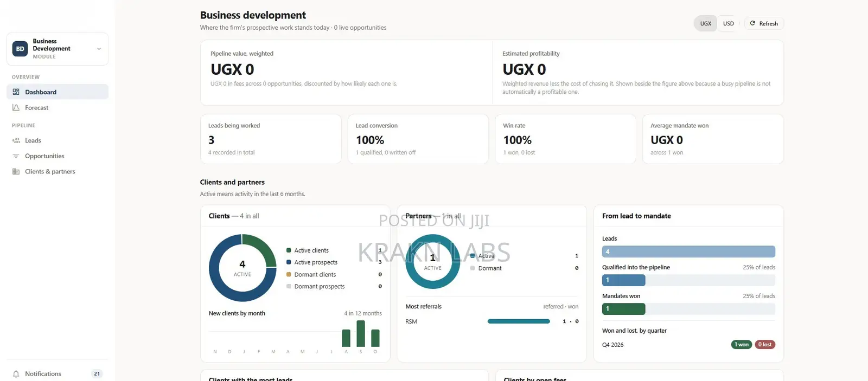This screenshot has width=868, height=381.
Task: Click the 'Active prospects' legend label
Action: [x=316, y=262]
